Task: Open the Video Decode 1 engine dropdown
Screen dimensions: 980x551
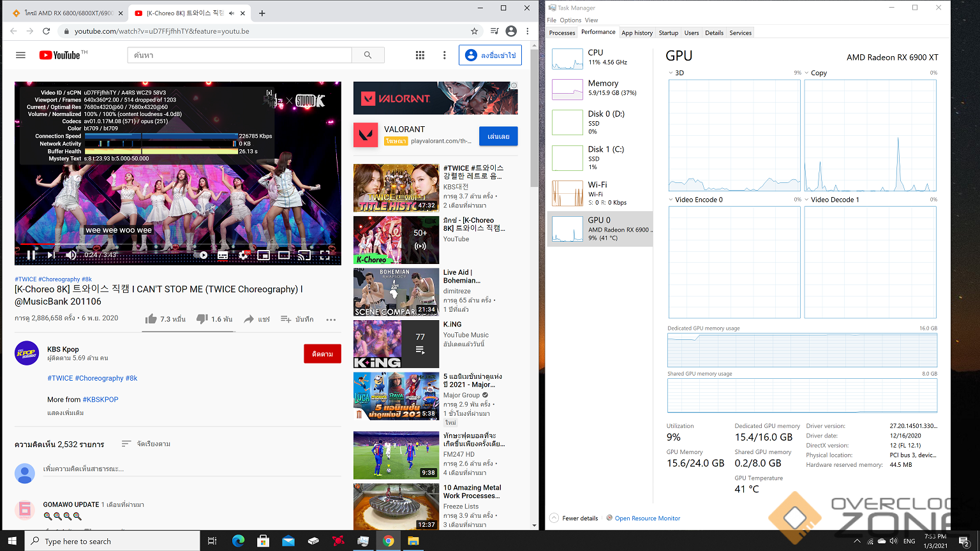Action: click(x=807, y=200)
